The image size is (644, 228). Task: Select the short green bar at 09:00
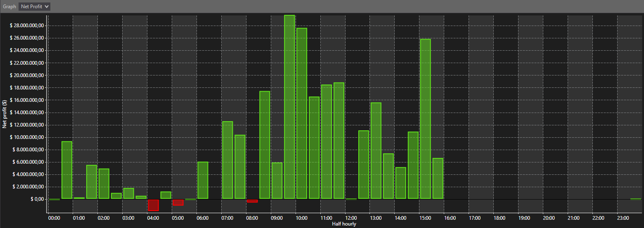pos(277,181)
